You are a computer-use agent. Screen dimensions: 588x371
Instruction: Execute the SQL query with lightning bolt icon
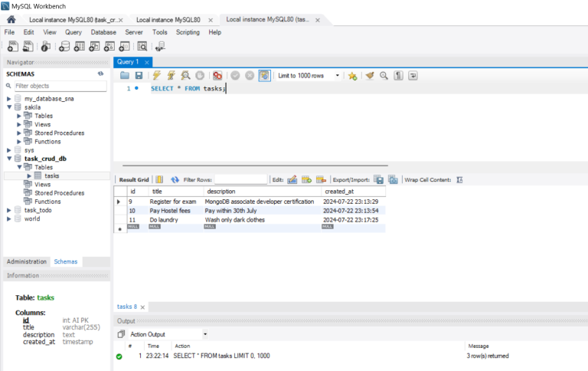click(156, 76)
